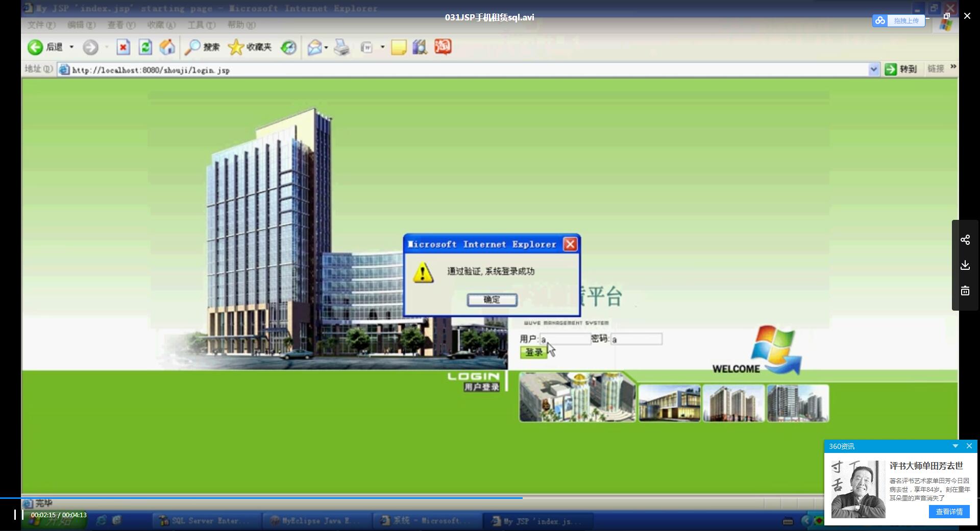Expand Mail icon dropdown arrow
Image resolution: width=980 pixels, height=531 pixels.
pyautogui.click(x=326, y=47)
